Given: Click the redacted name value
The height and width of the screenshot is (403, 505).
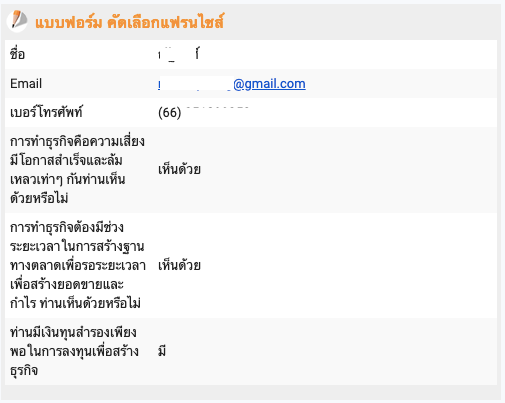Looking at the screenshot, I should (x=179, y=54).
